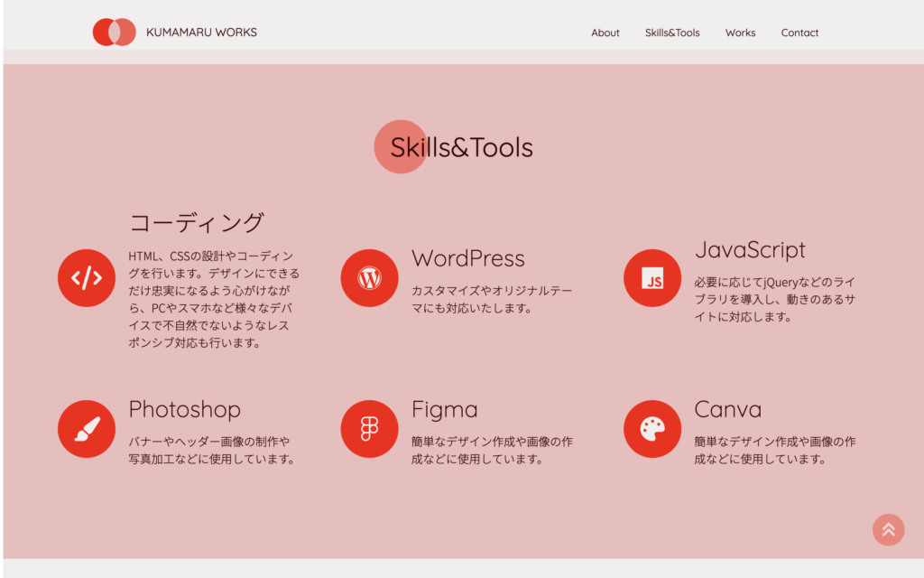
Task: Open the Works navigation link
Action: point(740,33)
